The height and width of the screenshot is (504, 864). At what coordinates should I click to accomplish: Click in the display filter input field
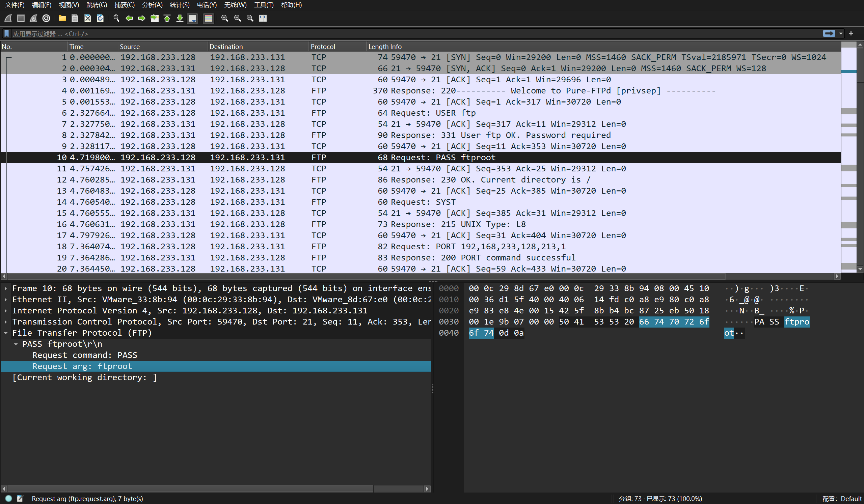[x=411, y=34]
